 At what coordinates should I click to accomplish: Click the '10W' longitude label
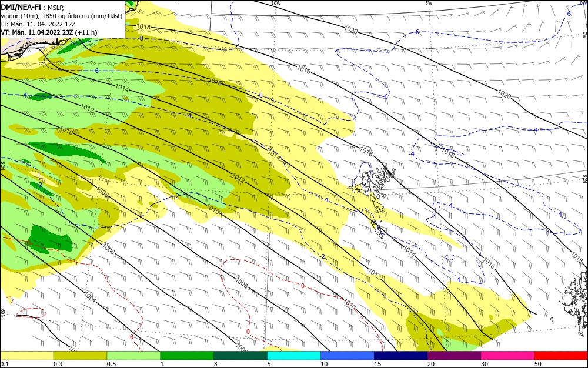[x=276, y=3]
